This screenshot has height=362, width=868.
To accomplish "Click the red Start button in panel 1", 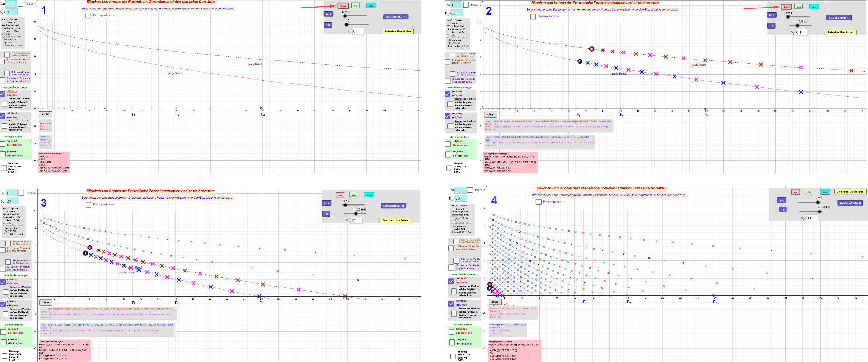I will [343, 6].
